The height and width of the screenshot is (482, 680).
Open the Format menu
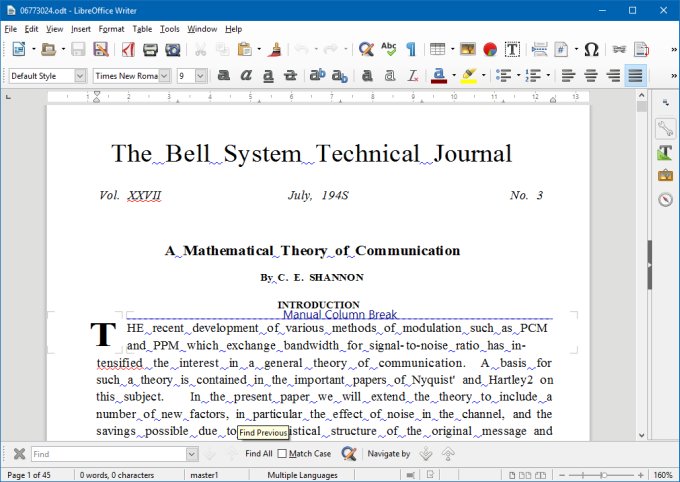point(111,29)
